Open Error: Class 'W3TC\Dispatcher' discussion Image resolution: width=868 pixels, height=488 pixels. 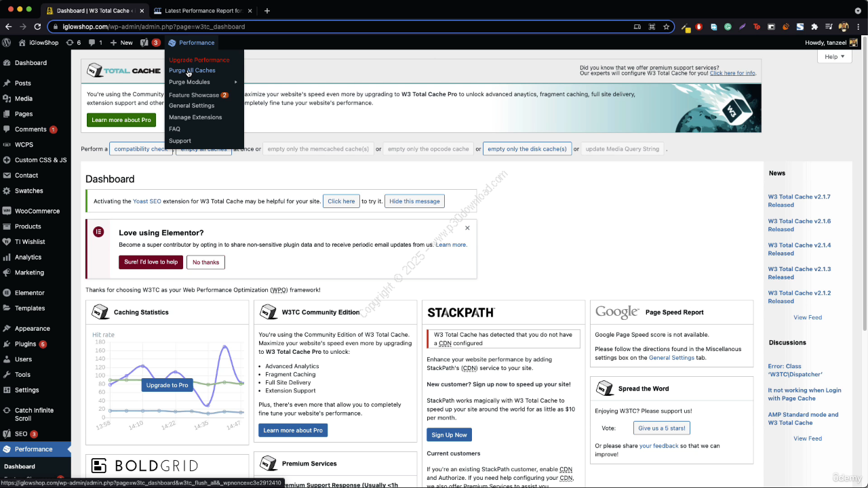[795, 370]
